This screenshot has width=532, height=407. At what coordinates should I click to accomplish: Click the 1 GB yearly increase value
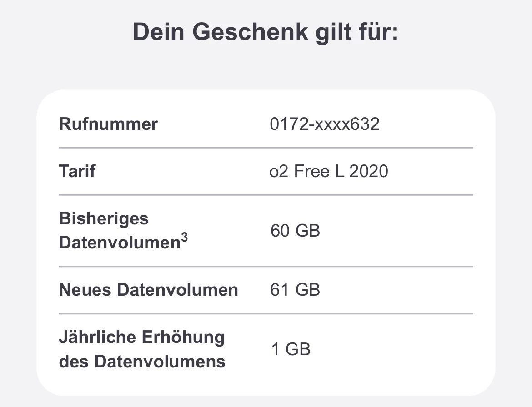[x=291, y=349]
